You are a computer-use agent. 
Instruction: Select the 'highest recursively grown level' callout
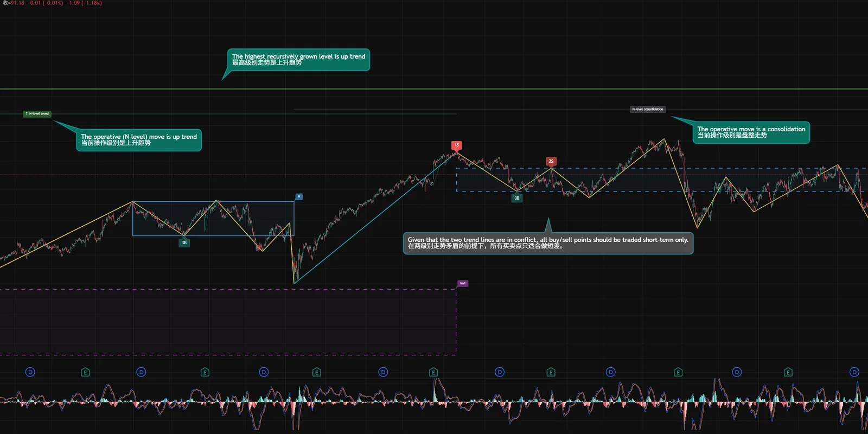click(298, 60)
